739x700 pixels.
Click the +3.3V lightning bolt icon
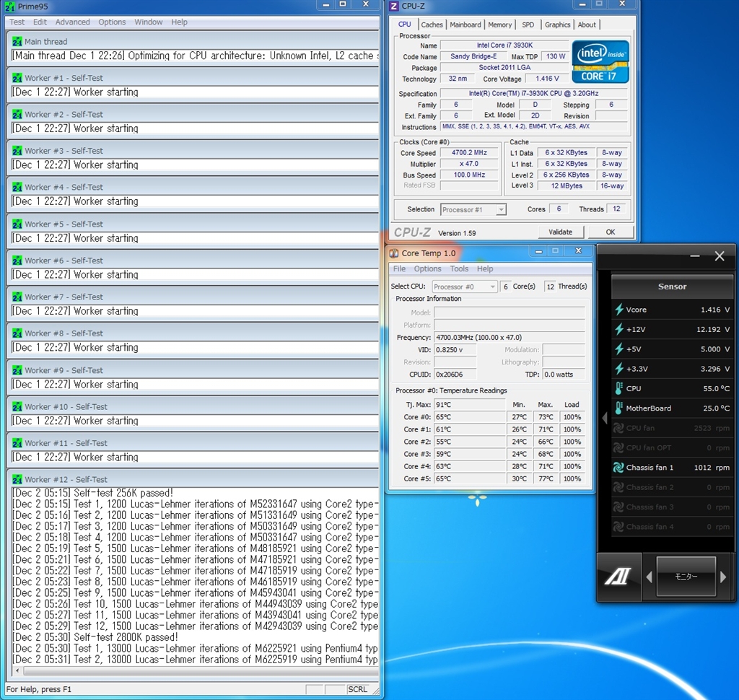[618, 369]
